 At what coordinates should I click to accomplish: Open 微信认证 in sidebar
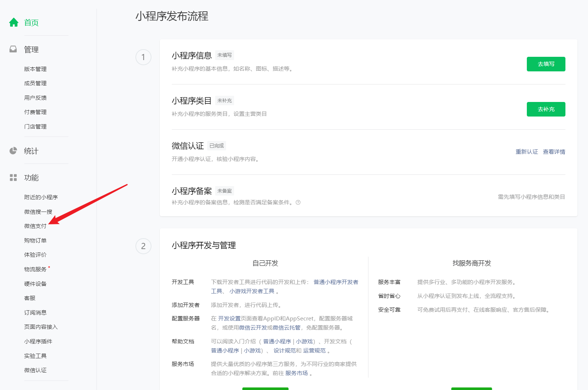click(35, 370)
